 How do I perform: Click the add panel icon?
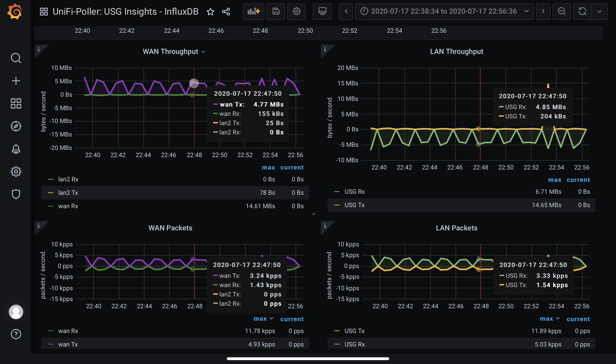coord(253,12)
